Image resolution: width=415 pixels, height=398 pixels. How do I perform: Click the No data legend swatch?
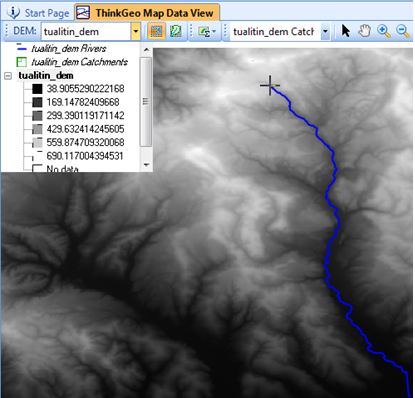[x=37, y=168]
